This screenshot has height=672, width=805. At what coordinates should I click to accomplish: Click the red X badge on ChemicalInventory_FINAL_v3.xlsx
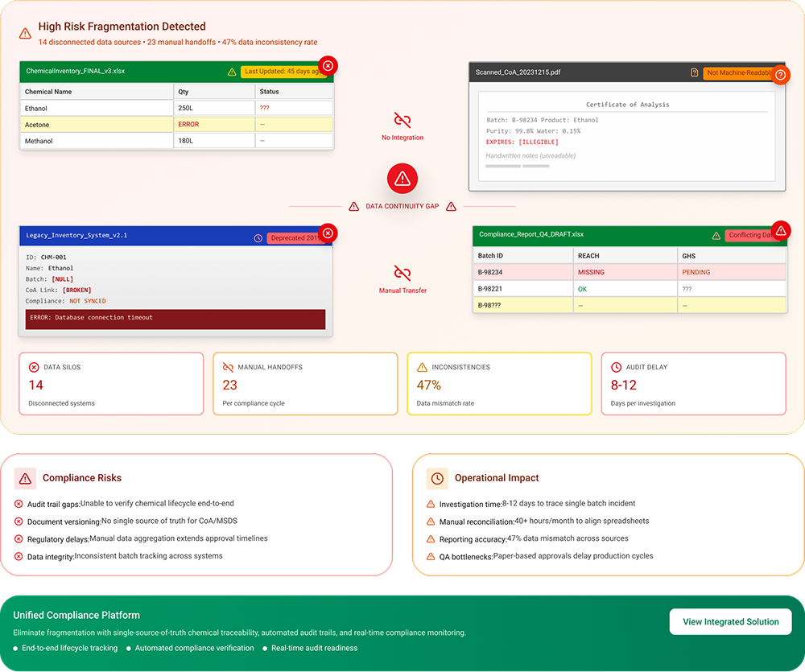click(328, 65)
